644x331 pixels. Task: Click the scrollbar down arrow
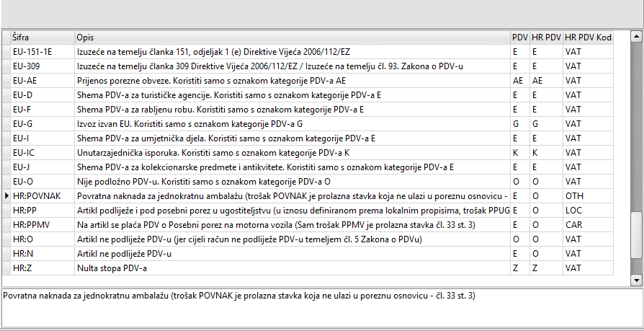tap(636, 280)
